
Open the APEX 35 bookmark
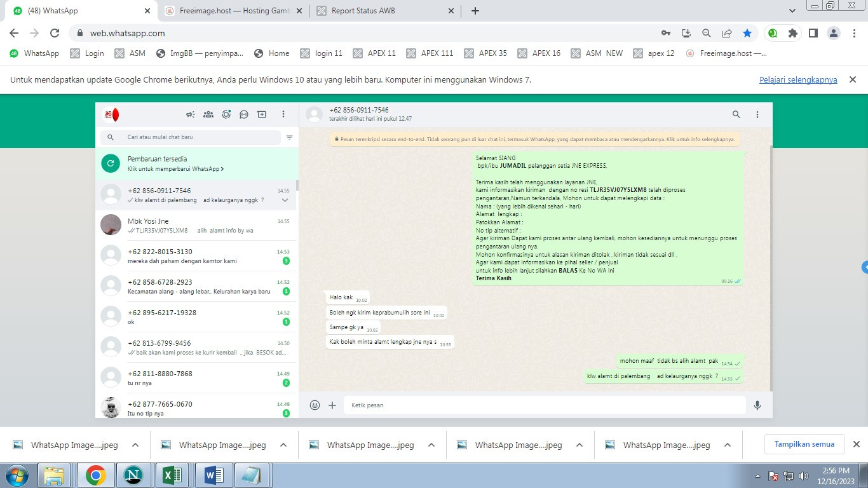(x=485, y=53)
